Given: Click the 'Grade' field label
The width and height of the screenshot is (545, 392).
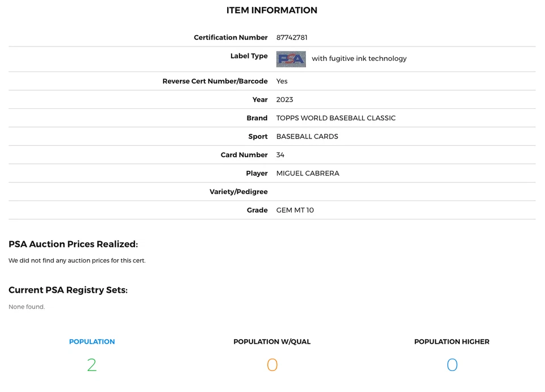Looking at the screenshot, I should tap(257, 210).
